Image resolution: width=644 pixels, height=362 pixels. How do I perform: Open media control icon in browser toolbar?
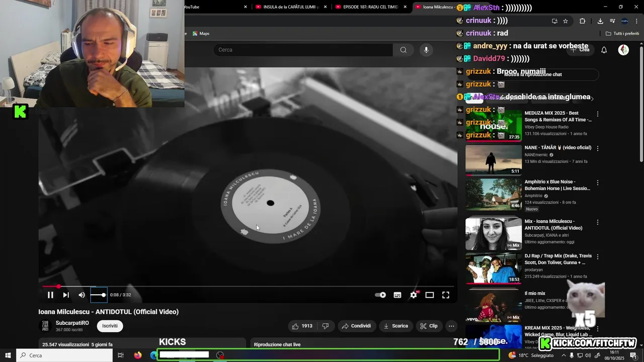612,21
